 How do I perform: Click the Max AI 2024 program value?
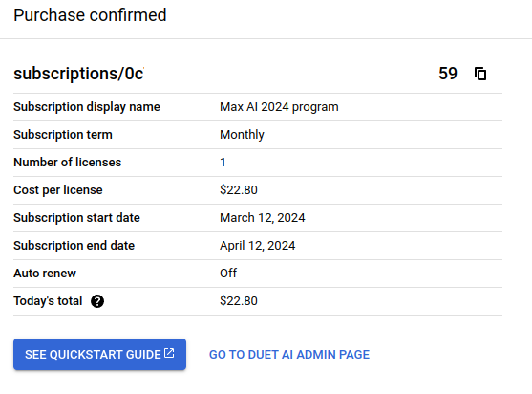point(279,107)
